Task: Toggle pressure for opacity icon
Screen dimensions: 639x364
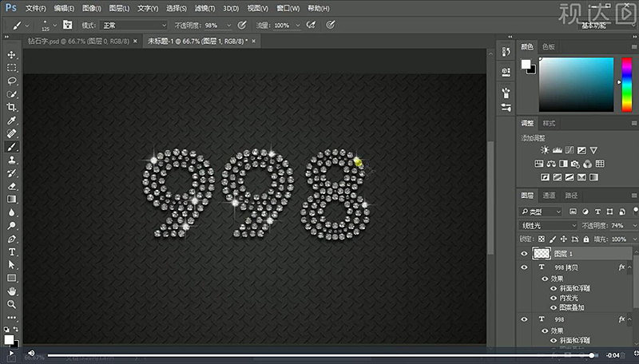Action: [242, 26]
